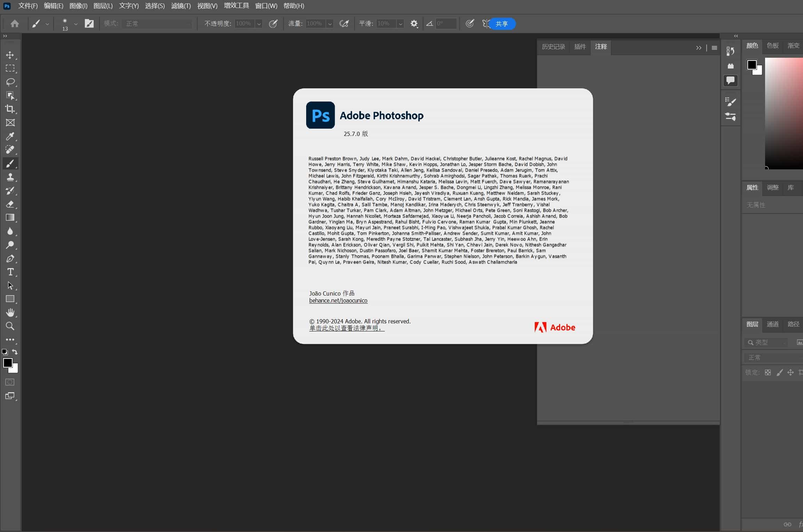Select the Clone Stamp tool
Image resolution: width=803 pixels, height=532 pixels.
[10, 177]
